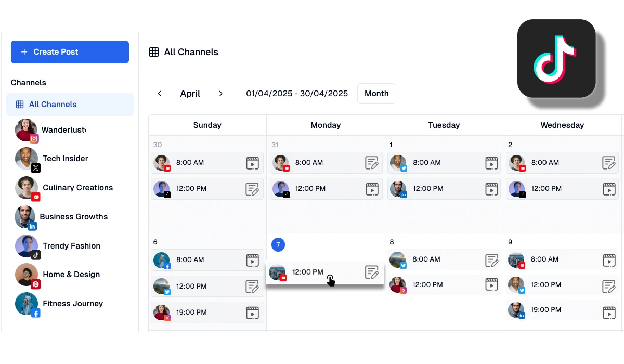624x364 pixels.
Task: Click the 12:00 PM time on April 9
Action: pyautogui.click(x=546, y=285)
